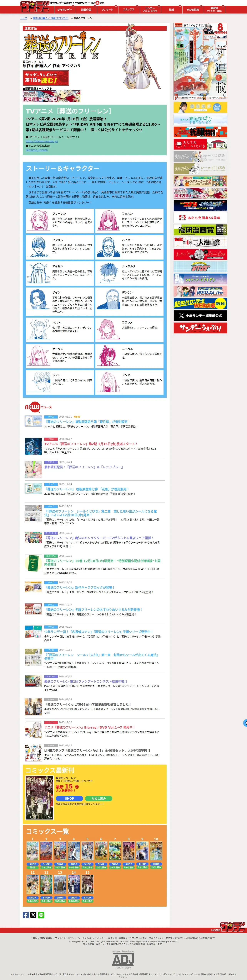Open the 小学館 footer link
Viewport: 247px width, 980px height.
(x=34, y=938)
